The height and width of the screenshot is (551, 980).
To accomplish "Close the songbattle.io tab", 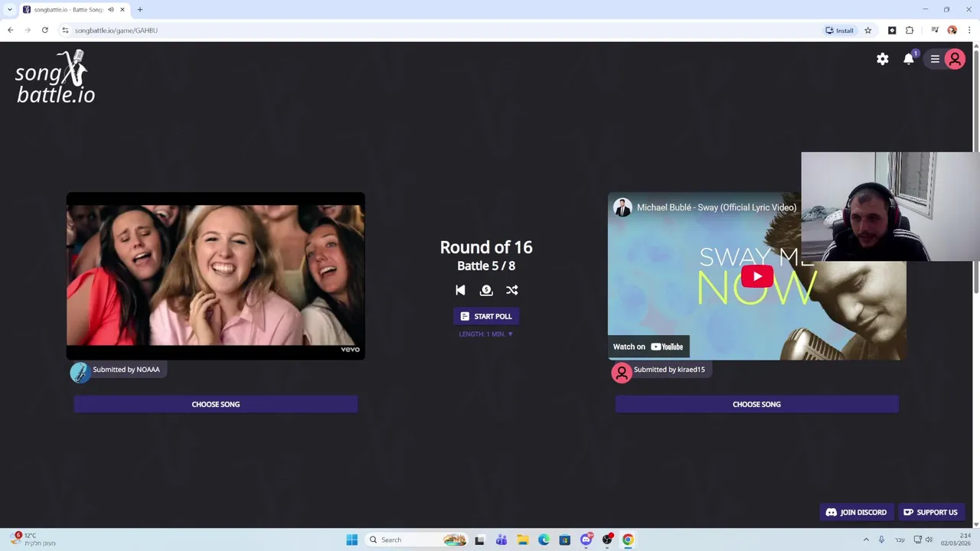I will coord(122,10).
